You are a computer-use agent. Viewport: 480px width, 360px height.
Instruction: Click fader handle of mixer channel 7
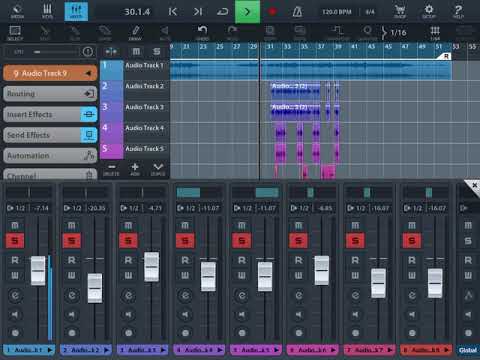[x=378, y=283]
